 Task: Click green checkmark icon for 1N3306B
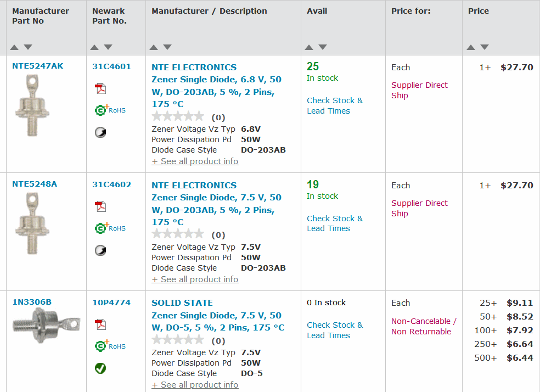pyautogui.click(x=100, y=368)
